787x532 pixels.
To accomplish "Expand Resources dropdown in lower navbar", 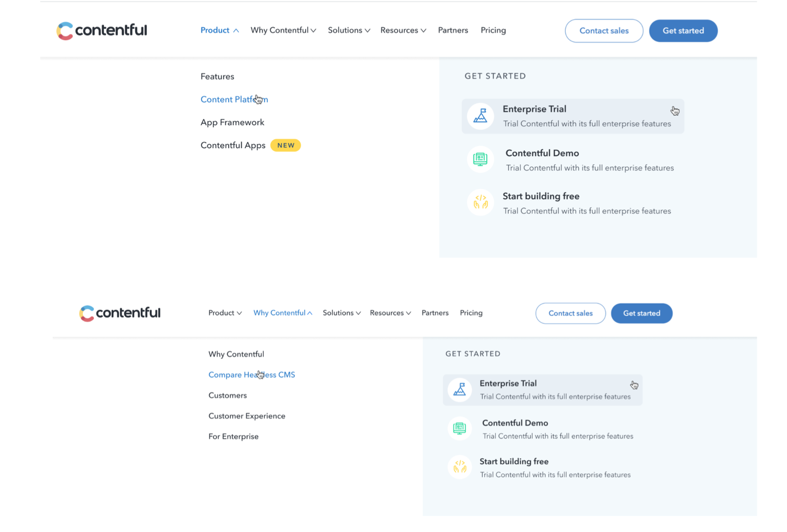I will 390,313.
